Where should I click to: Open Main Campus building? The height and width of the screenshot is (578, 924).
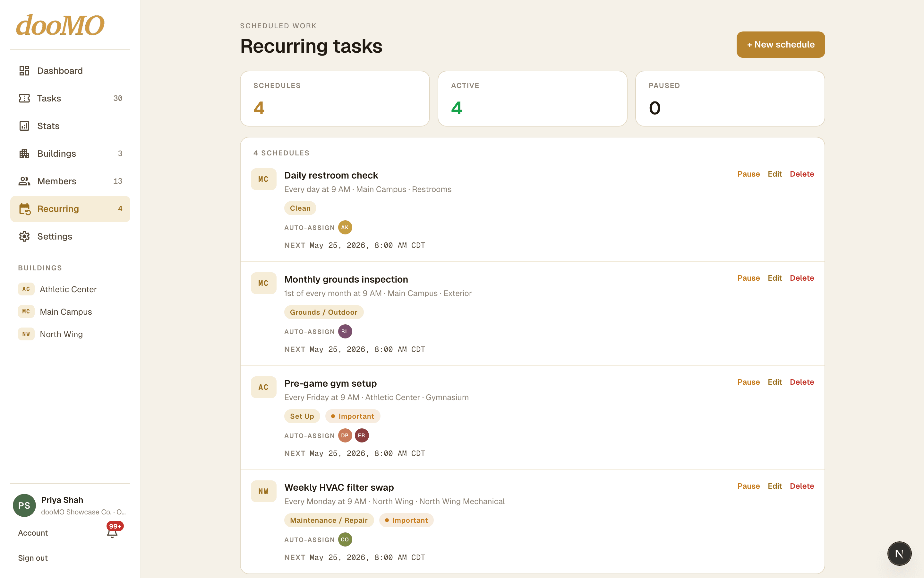[x=70, y=311]
